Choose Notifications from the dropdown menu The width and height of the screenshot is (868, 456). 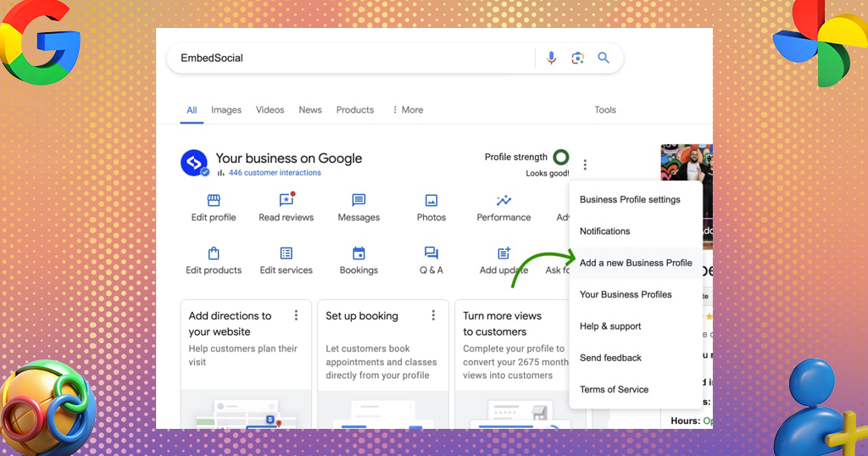[636, 231]
